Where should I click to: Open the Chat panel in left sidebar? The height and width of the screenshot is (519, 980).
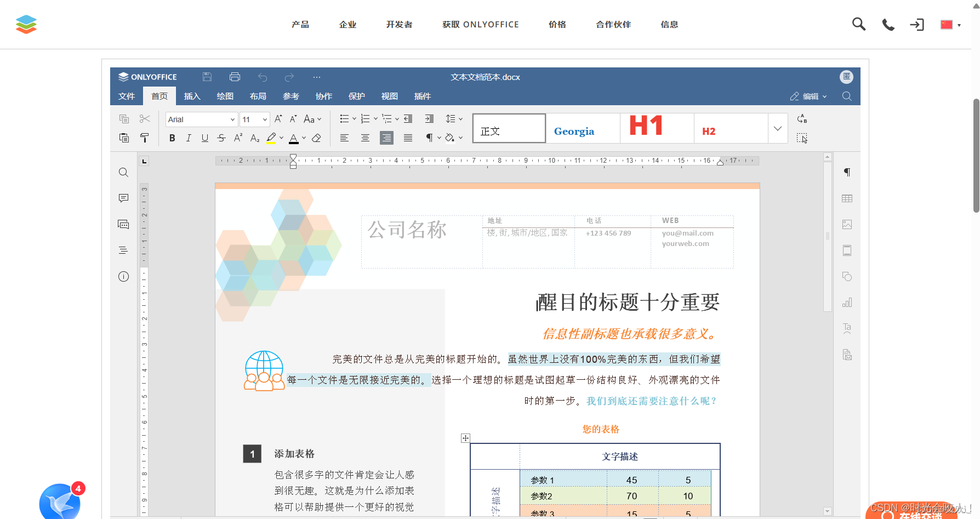(124, 224)
